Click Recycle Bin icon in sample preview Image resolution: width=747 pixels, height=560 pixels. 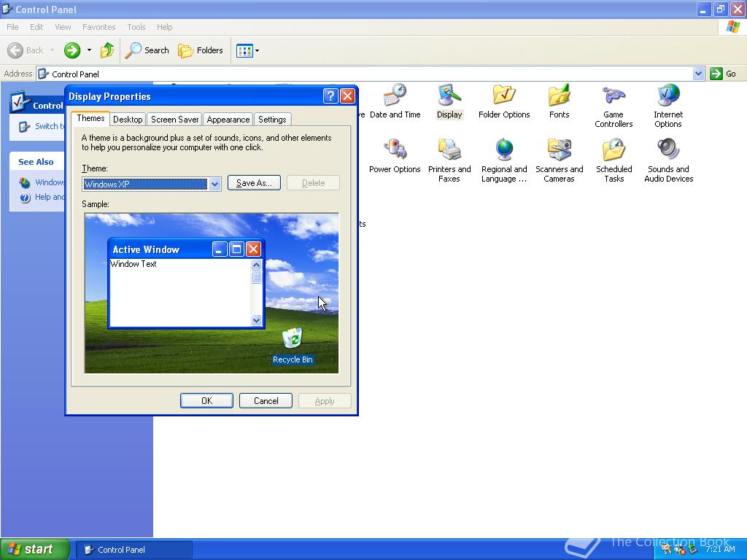[293, 346]
